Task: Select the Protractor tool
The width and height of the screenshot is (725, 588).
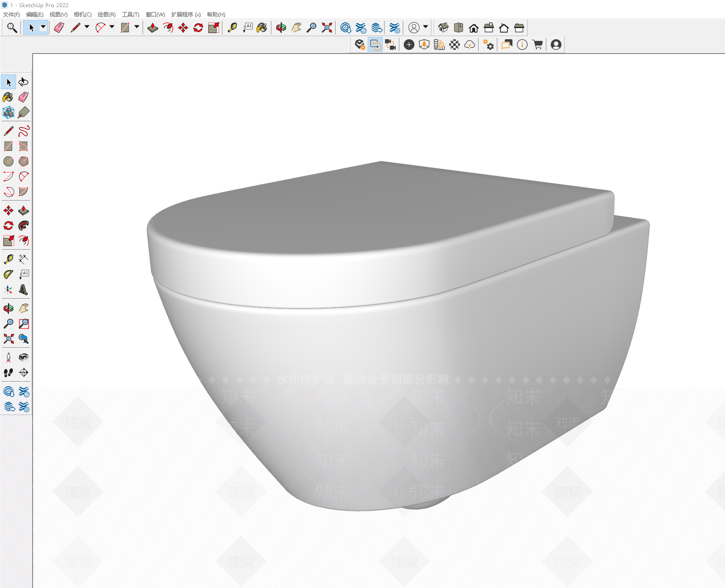Action: coord(8,274)
